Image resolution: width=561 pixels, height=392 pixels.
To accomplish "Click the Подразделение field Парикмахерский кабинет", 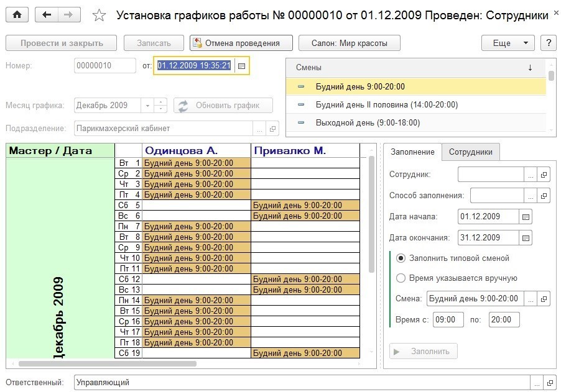I will pos(164,129).
